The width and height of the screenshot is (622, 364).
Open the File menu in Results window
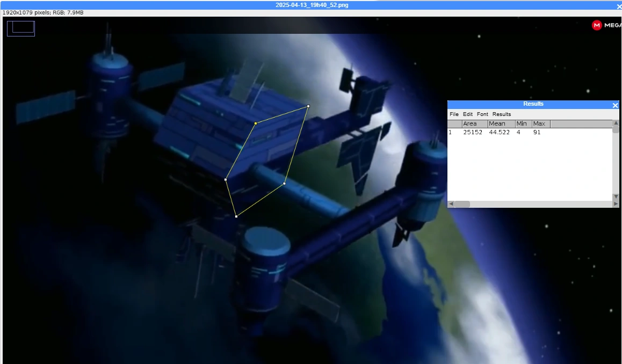point(454,114)
